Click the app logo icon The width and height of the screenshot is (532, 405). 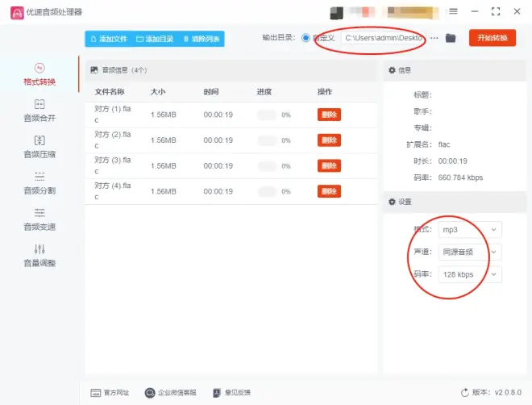(x=17, y=13)
